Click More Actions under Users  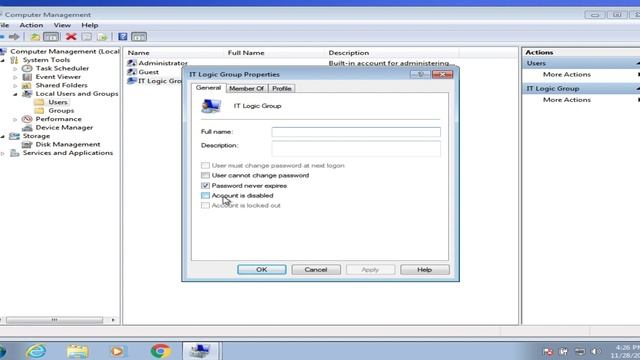(x=567, y=74)
